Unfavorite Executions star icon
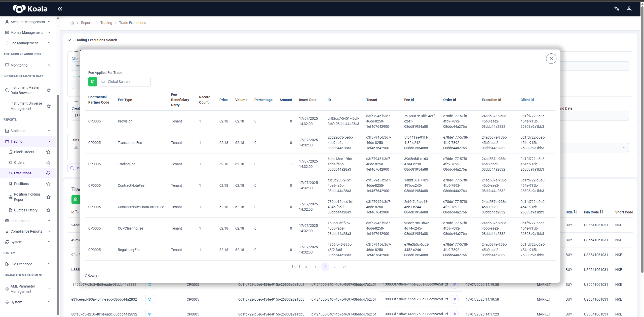This screenshot has height=317, width=644. pos(48,173)
